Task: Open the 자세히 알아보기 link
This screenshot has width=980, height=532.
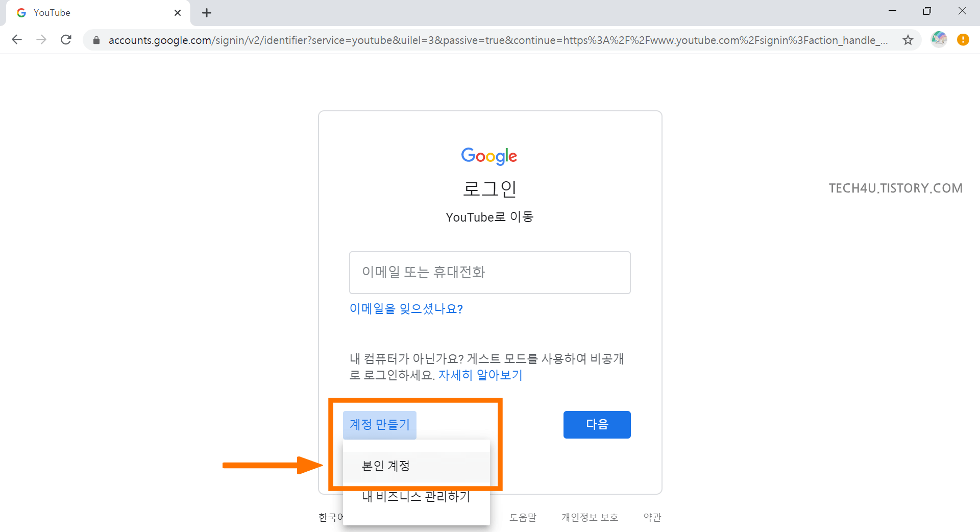Action: pos(480,375)
